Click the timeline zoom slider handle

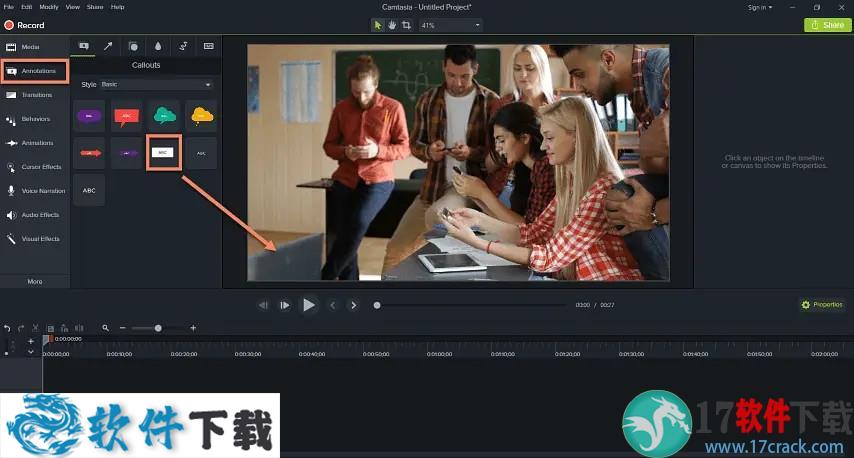[158, 328]
